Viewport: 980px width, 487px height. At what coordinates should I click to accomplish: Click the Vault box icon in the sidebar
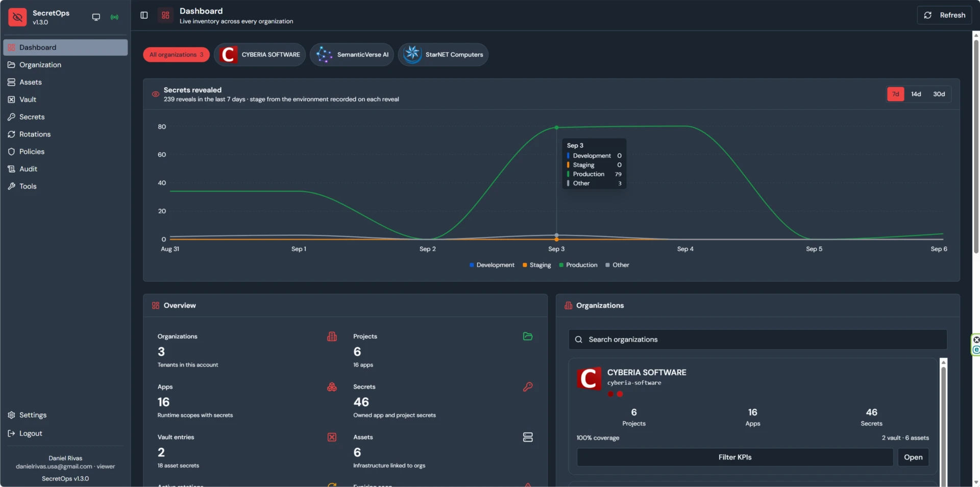click(11, 100)
